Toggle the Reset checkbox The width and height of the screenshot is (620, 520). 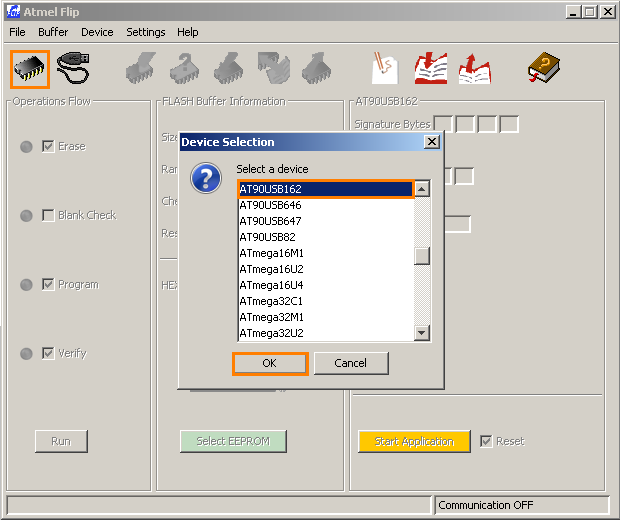pos(486,441)
